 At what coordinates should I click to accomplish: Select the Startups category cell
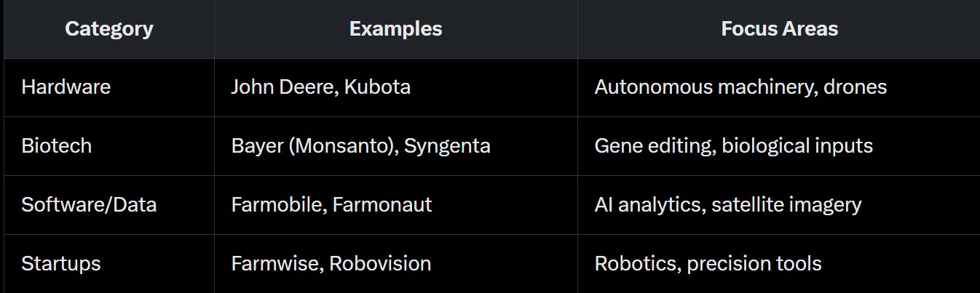pos(61,263)
